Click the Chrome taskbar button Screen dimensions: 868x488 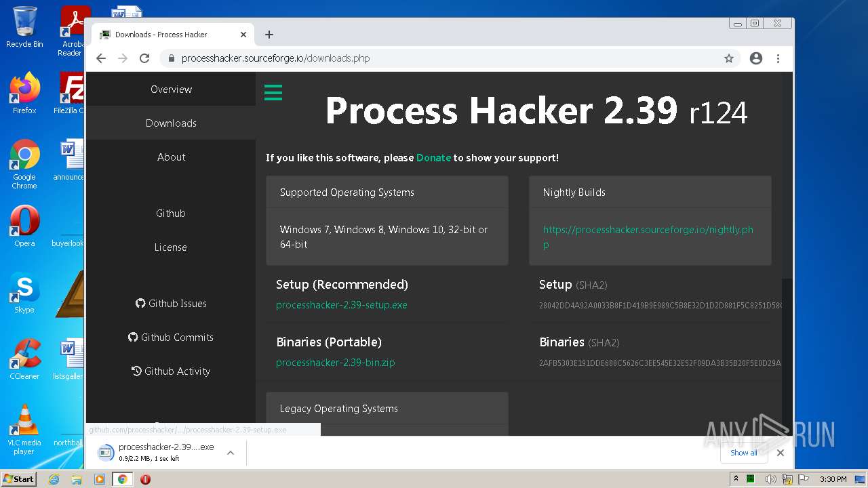122,479
